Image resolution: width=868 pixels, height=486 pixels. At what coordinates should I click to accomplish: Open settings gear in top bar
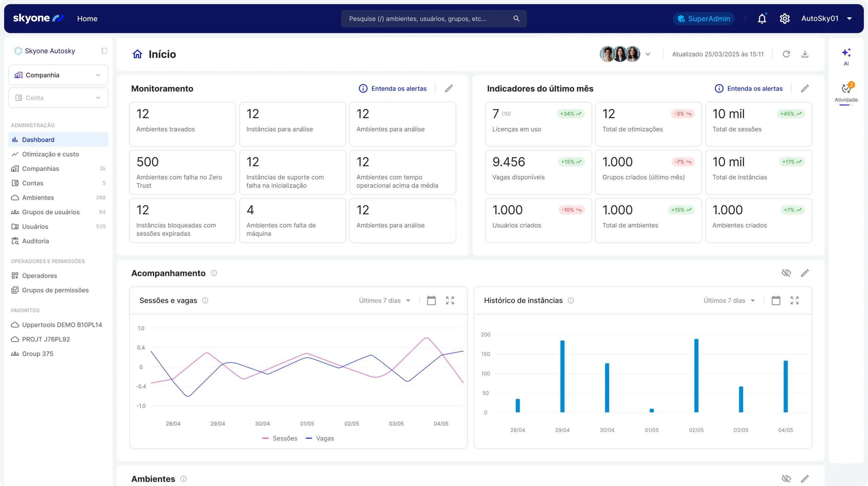click(785, 19)
